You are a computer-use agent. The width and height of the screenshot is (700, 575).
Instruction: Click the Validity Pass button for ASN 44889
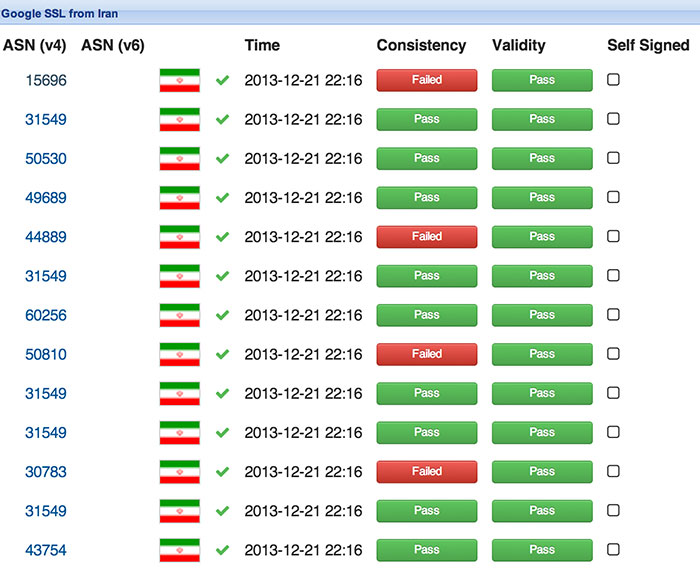[x=542, y=237]
